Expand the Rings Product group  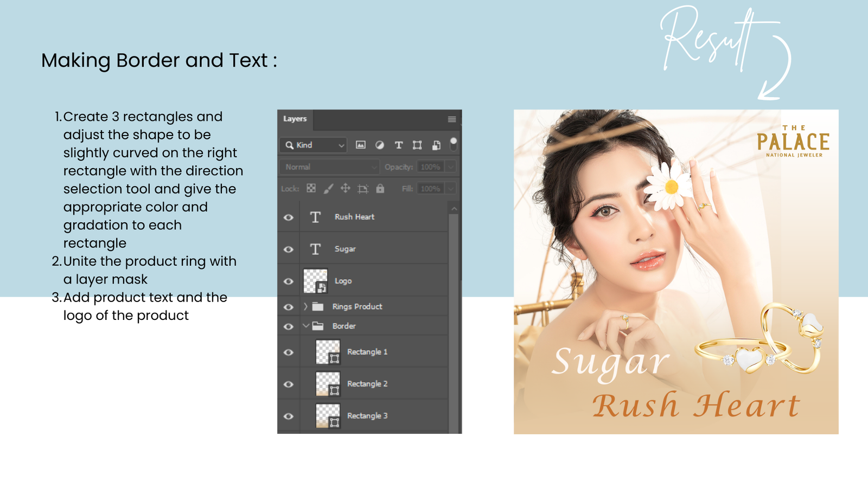click(305, 306)
